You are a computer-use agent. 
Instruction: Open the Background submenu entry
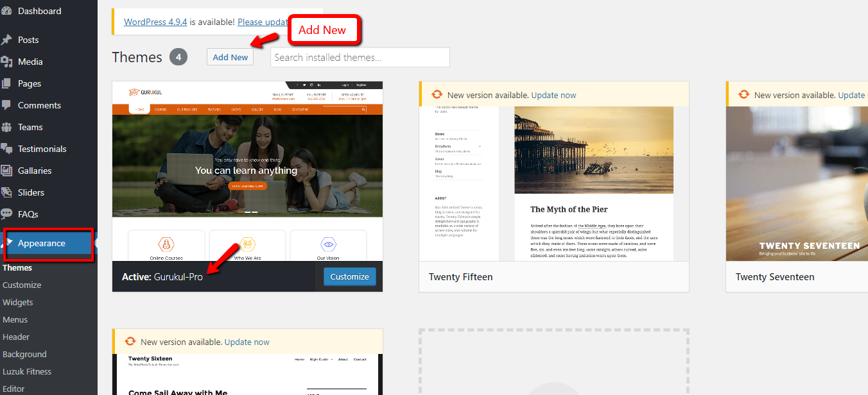coord(24,354)
